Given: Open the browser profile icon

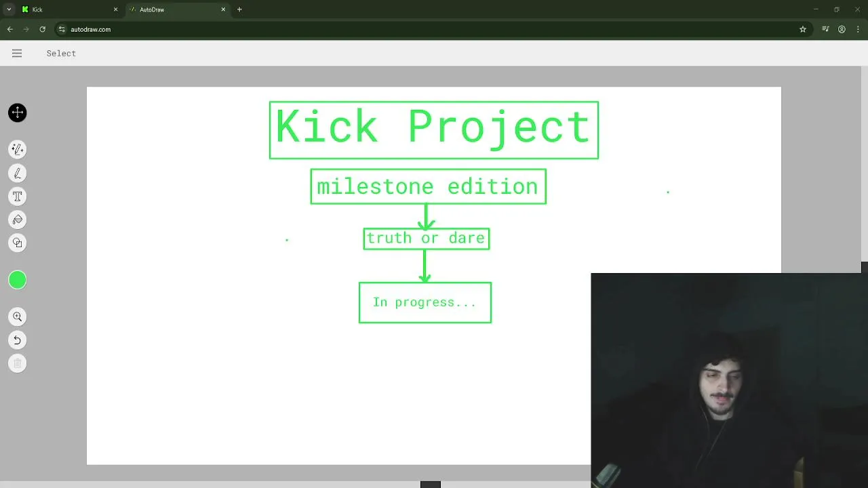Looking at the screenshot, I should (x=842, y=29).
